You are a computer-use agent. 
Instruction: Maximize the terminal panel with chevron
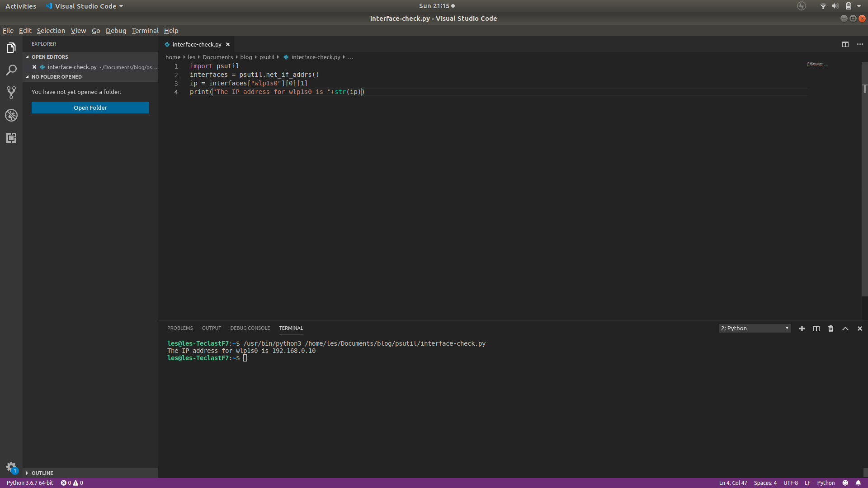click(845, 328)
